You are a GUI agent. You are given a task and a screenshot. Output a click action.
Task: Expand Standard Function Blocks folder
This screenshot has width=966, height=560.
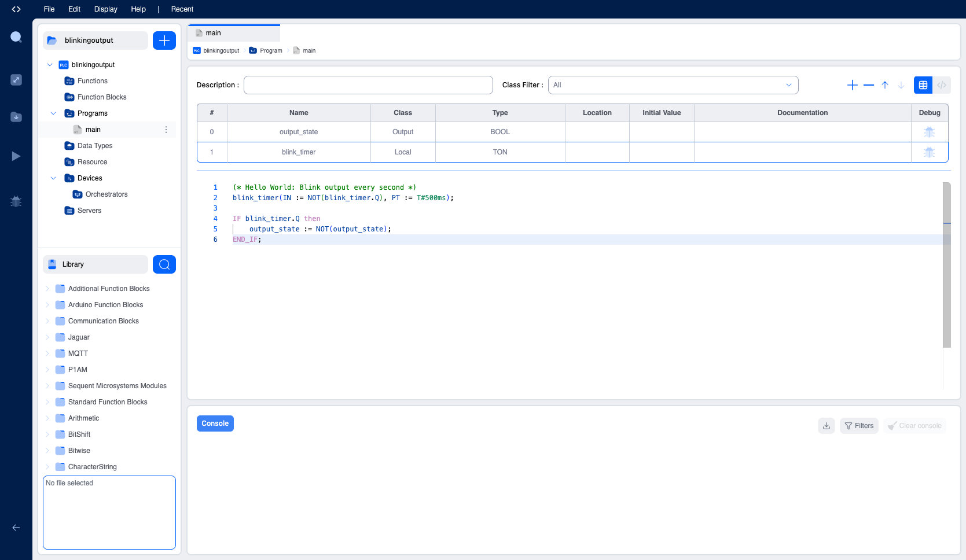tap(47, 402)
